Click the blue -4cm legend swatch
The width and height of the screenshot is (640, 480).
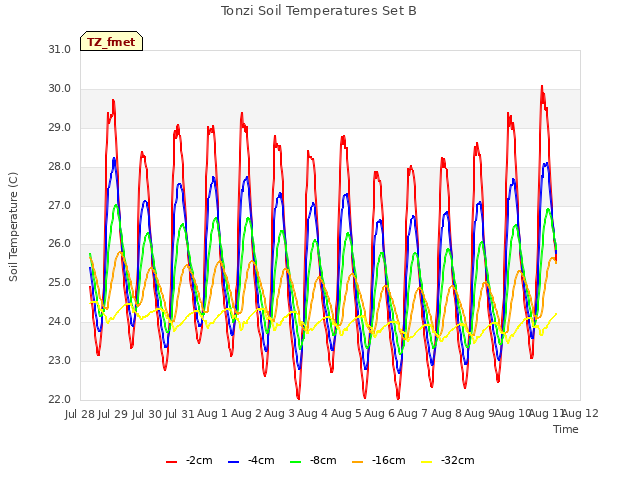tap(233, 461)
